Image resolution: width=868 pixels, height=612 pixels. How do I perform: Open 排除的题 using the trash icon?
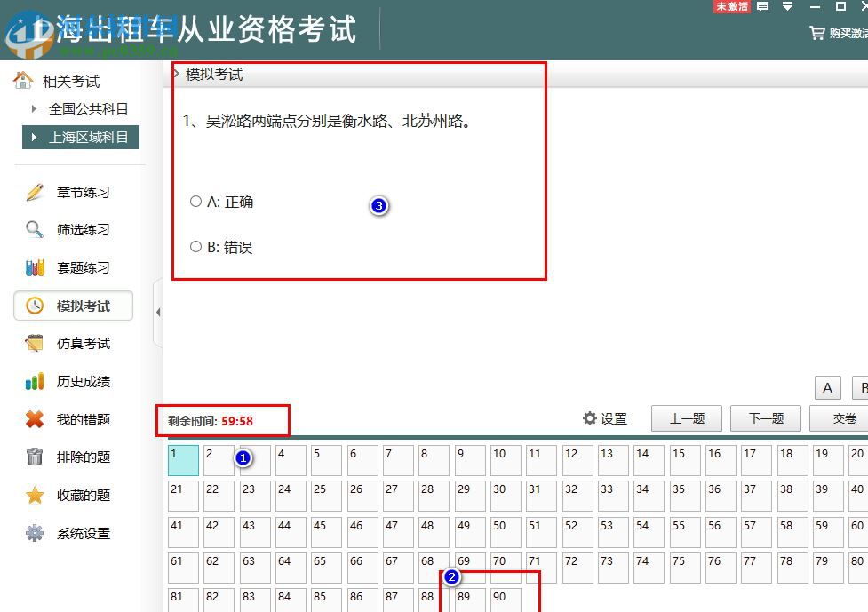click(x=34, y=457)
